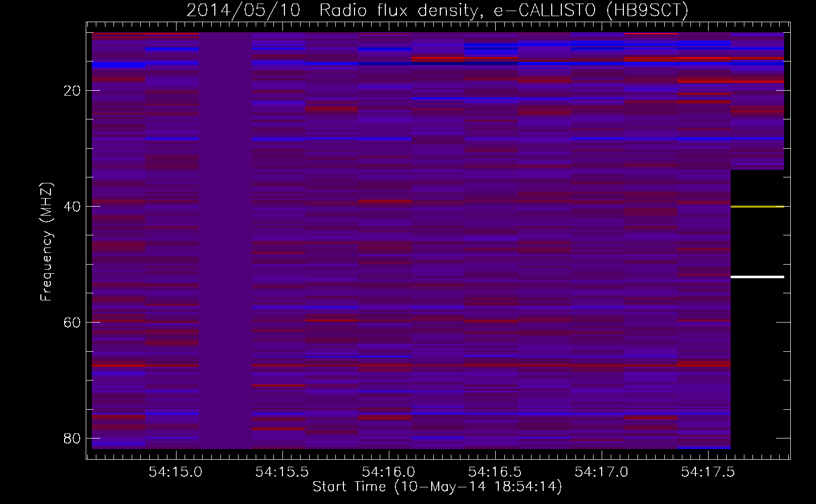This screenshot has height=504, width=816.
Task: Click the time tick label "54:16.5"
Action: (x=495, y=472)
